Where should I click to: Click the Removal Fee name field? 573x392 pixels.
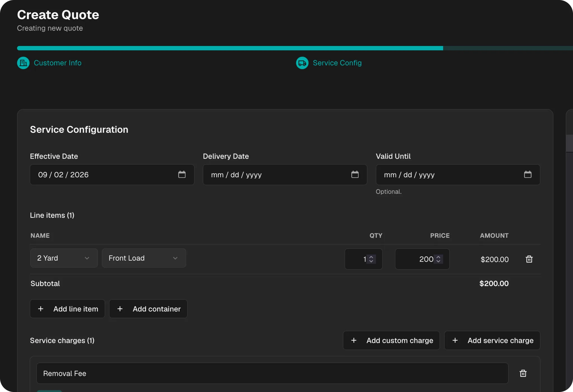[x=272, y=373]
